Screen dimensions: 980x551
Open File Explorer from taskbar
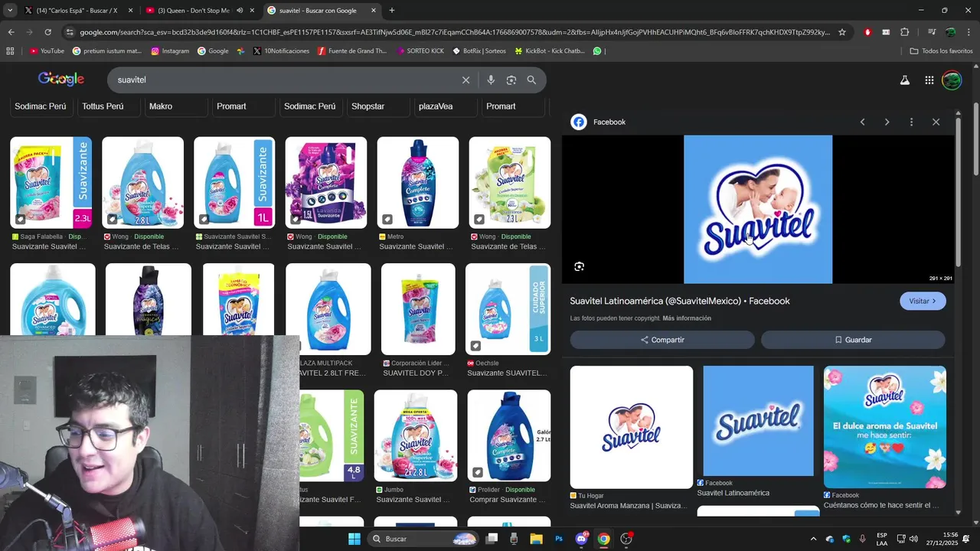(x=536, y=539)
